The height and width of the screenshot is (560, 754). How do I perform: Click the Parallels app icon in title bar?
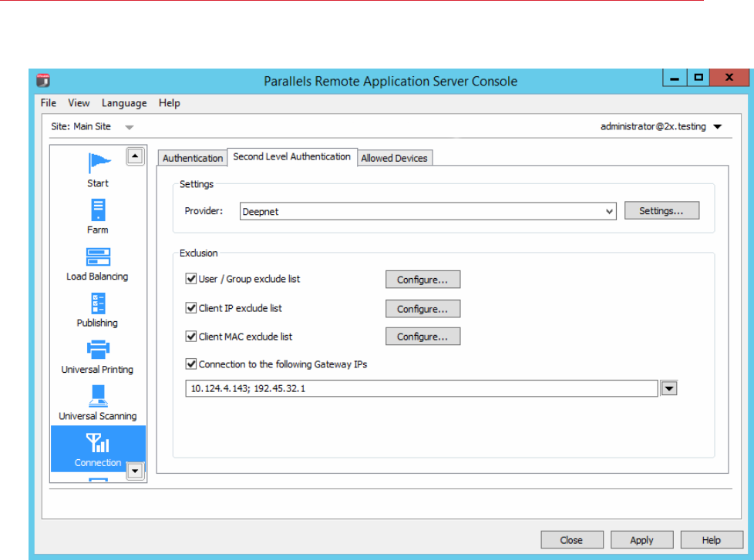point(43,81)
